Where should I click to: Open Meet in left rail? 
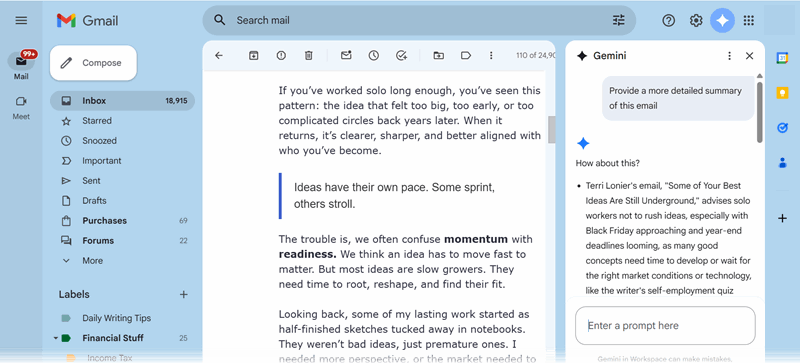(x=21, y=108)
